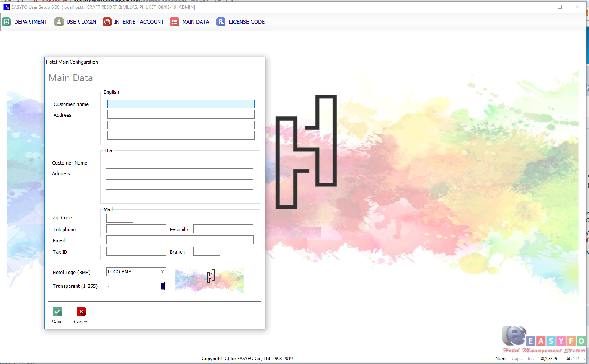Click the second Thai Address line field
This screenshot has width=589, height=364.
(x=179, y=183)
